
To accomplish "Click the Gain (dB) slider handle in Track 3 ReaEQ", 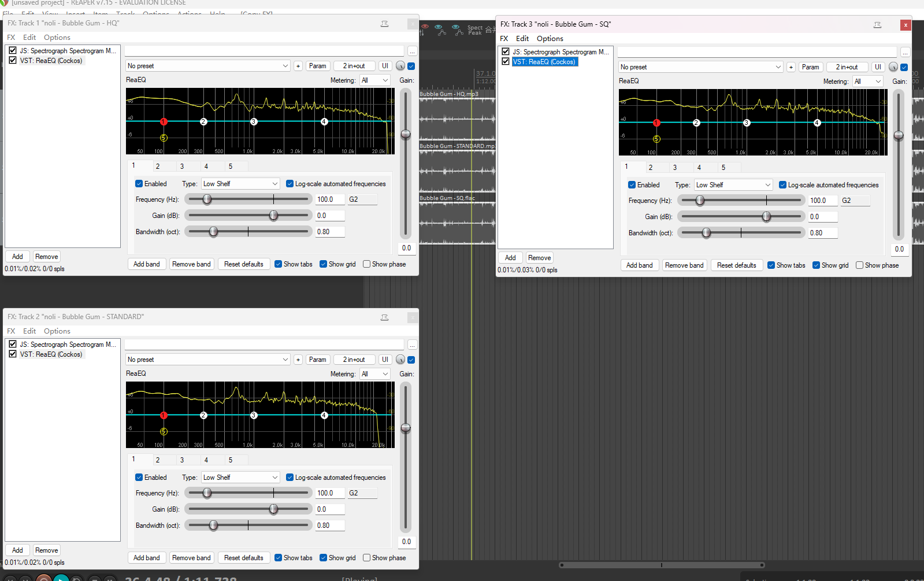I will point(766,217).
